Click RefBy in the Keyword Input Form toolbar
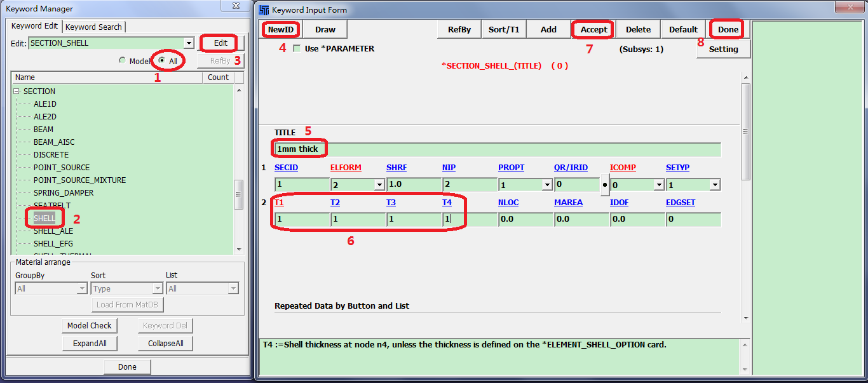 coord(459,29)
